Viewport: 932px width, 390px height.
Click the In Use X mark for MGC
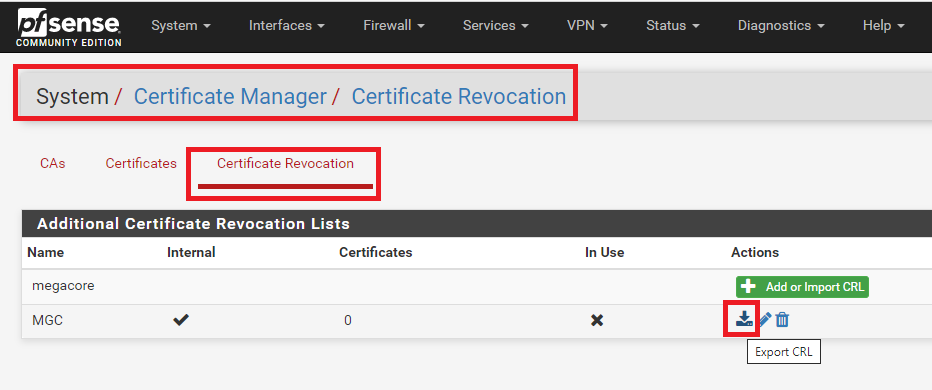point(597,320)
